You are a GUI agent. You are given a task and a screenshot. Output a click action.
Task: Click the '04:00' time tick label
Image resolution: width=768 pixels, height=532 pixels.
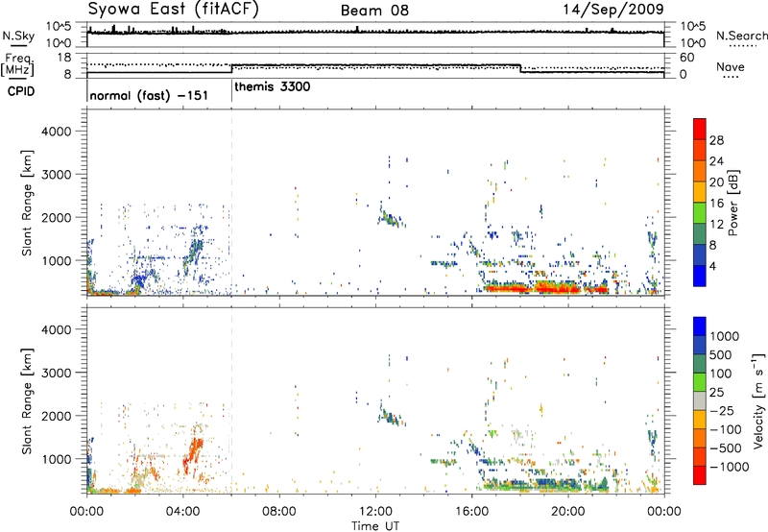[183, 512]
